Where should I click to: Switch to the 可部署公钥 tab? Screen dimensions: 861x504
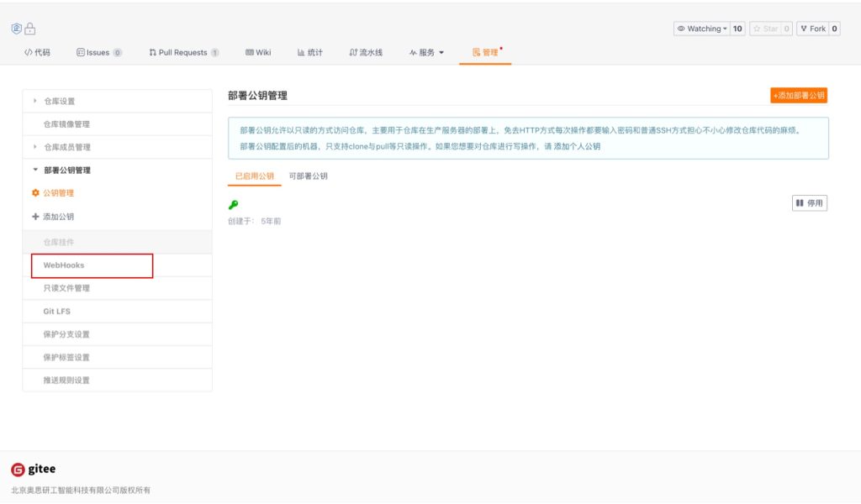click(x=308, y=176)
